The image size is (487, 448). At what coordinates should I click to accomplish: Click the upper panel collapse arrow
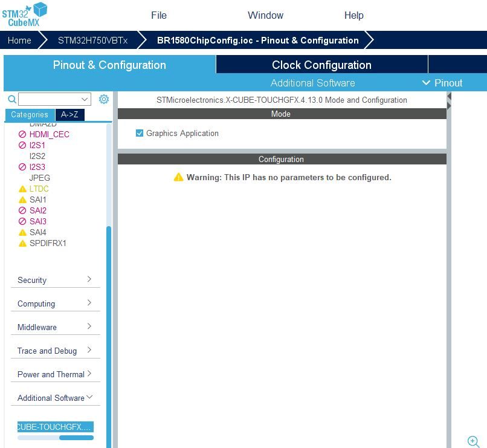(449, 97)
